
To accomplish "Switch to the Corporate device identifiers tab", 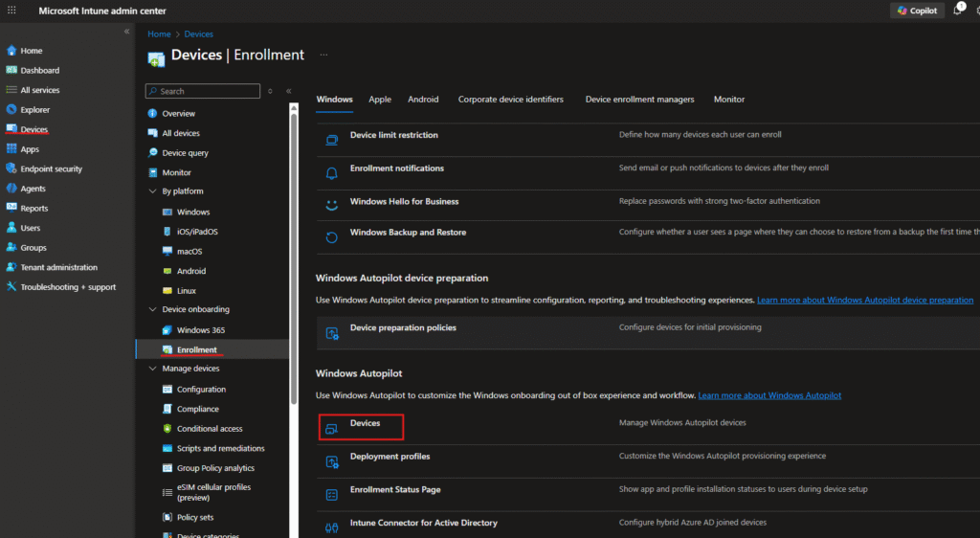I will pyautogui.click(x=510, y=100).
